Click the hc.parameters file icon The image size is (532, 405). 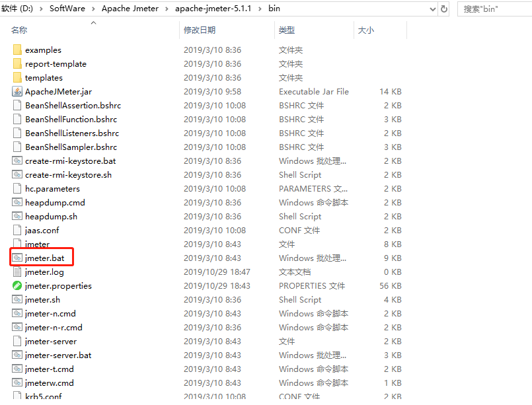pyautogui.click(x=17, y=188)
